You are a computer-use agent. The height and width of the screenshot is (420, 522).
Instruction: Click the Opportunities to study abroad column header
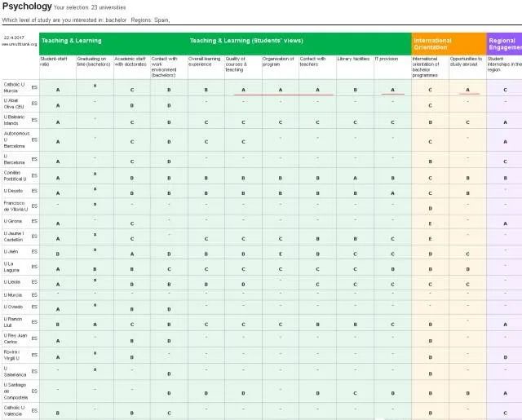pyautogui.click(x=466, y=61)
